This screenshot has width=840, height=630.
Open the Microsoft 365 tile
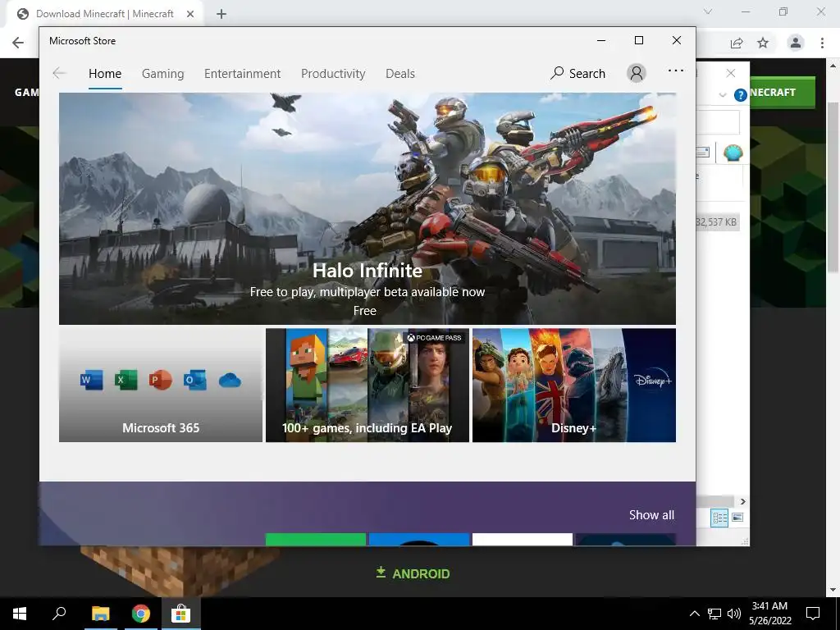pos(161,386)
